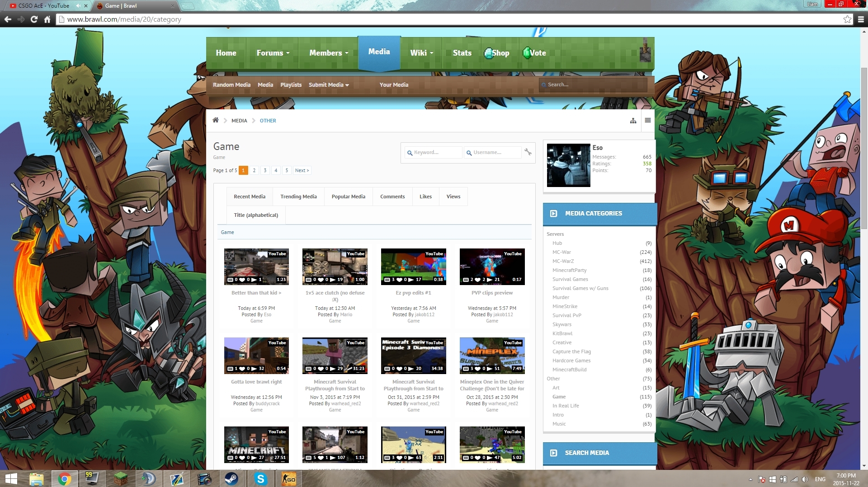Open the Music category
868x487 pixels.
(559, 424)
